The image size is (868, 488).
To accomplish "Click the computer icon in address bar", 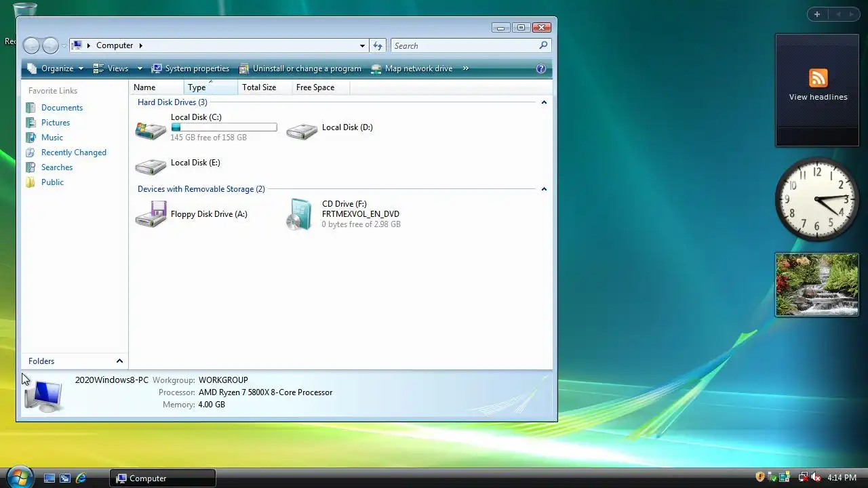I will (x=77, y=45).
